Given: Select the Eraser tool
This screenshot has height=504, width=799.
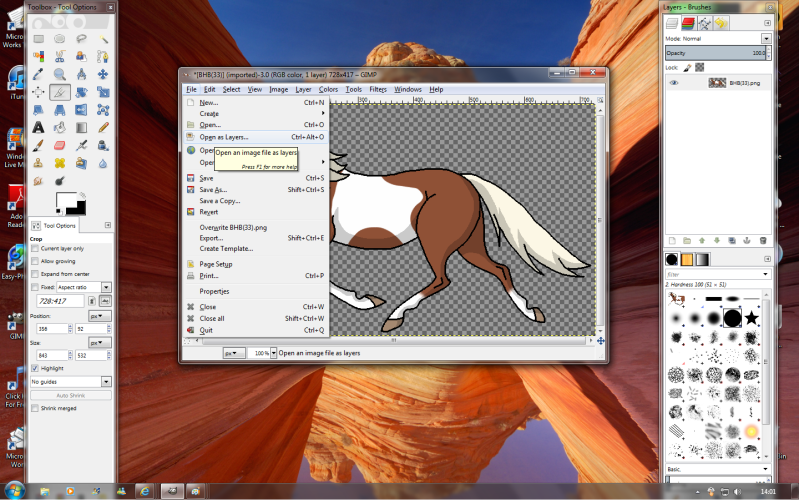Looking at the screenshot, I should [x=60, y=146].
